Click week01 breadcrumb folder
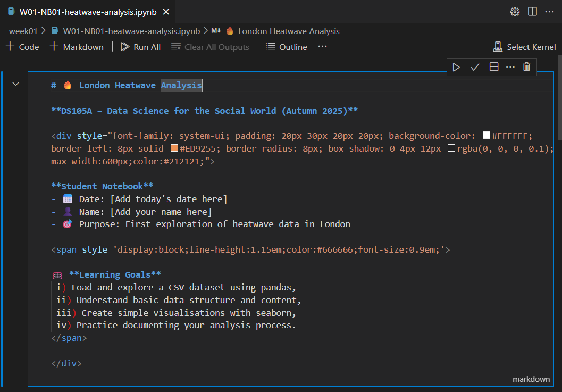Screen dimensions: 562x392 (23, 31)
